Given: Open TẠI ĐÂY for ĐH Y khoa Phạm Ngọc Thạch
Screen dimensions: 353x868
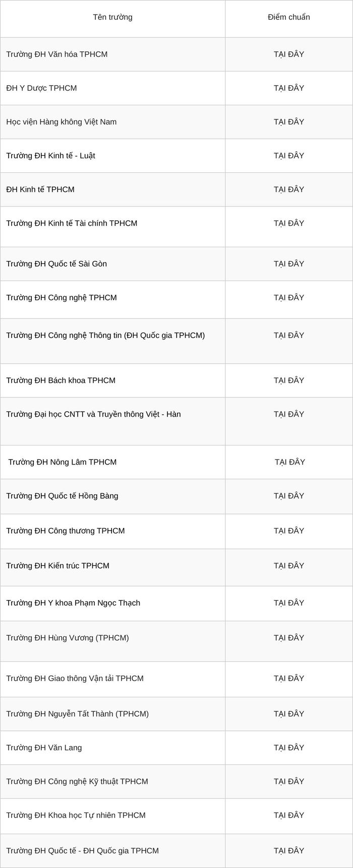Looking at the screenshot, I should tap(289, 603).
